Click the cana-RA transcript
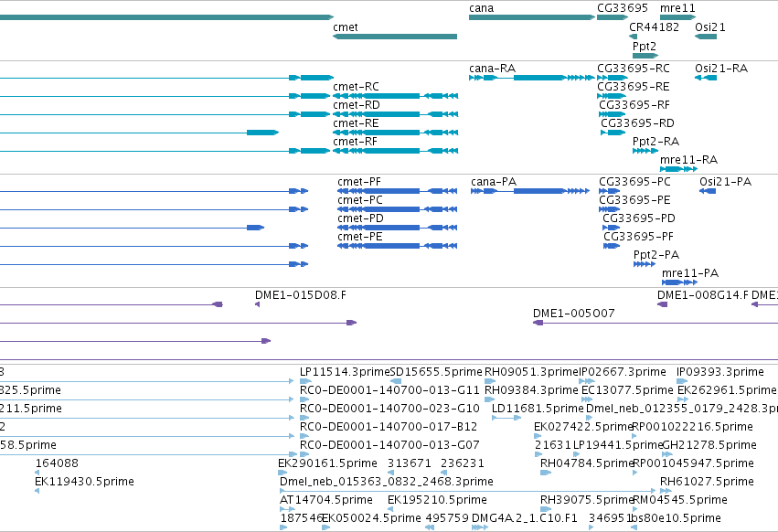 [532, 78]
